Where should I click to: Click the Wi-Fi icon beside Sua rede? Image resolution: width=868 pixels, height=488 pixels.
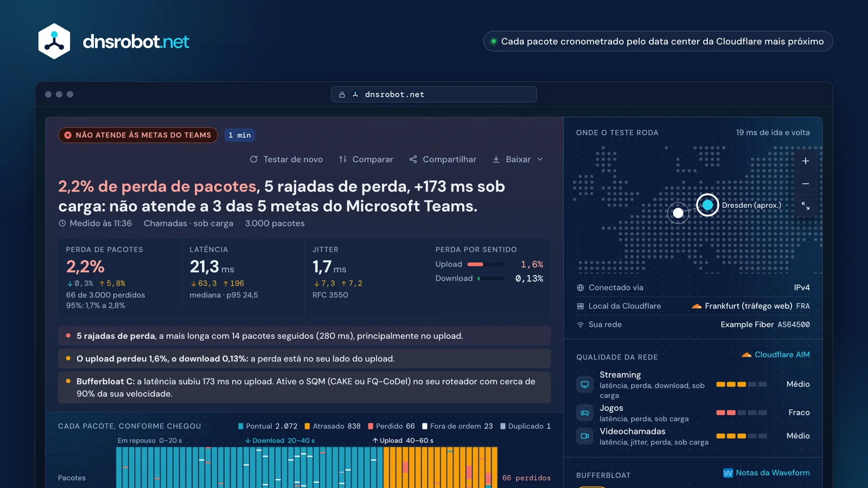click(x=580, y=325)
